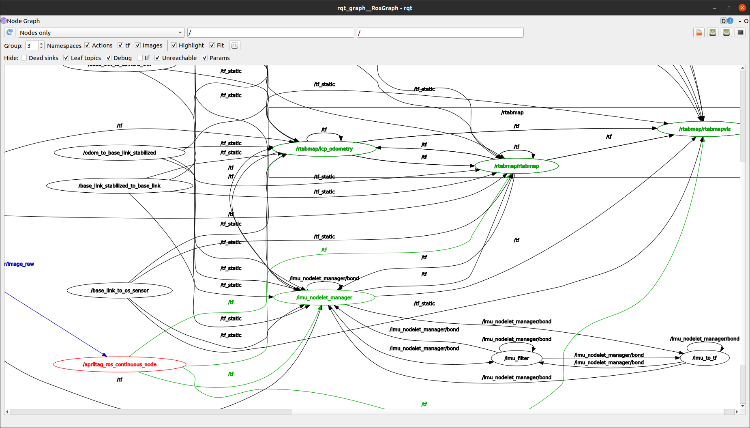The height and width of the screenshot is (428, 750).
Task: Click the save as DOT icon
Action: click(x=712, y=32)
